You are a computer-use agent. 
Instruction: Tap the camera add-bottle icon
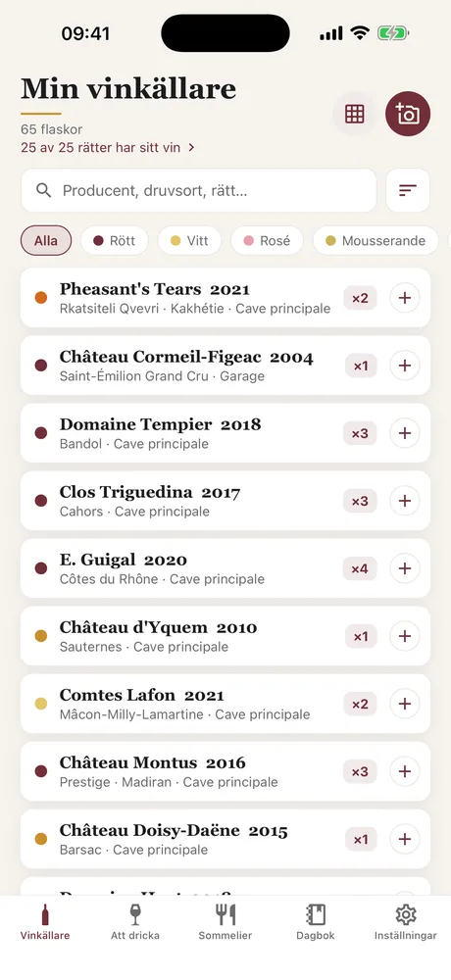(x=408, y=114)
